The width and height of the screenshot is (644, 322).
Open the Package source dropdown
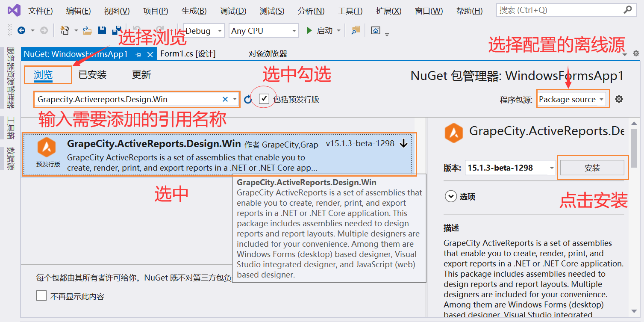572,99
